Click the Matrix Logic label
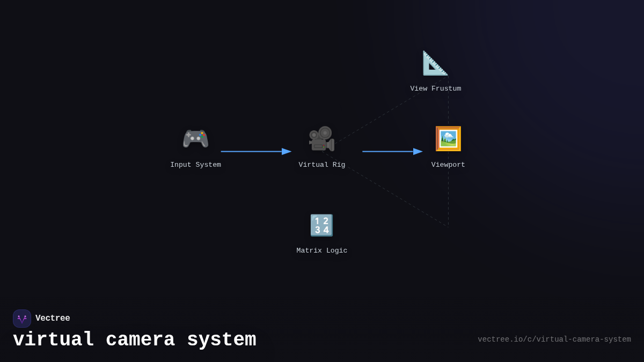The height and width of the screenshot is (362, 644). click(x=321, y=250)
